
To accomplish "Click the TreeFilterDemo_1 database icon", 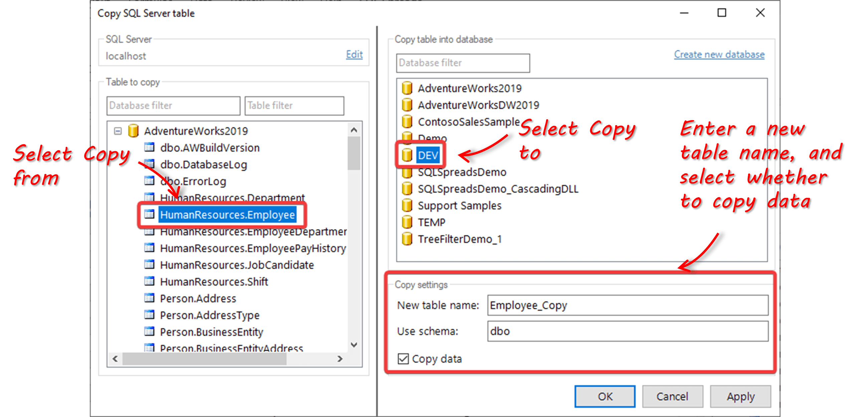I will point(407,239).
